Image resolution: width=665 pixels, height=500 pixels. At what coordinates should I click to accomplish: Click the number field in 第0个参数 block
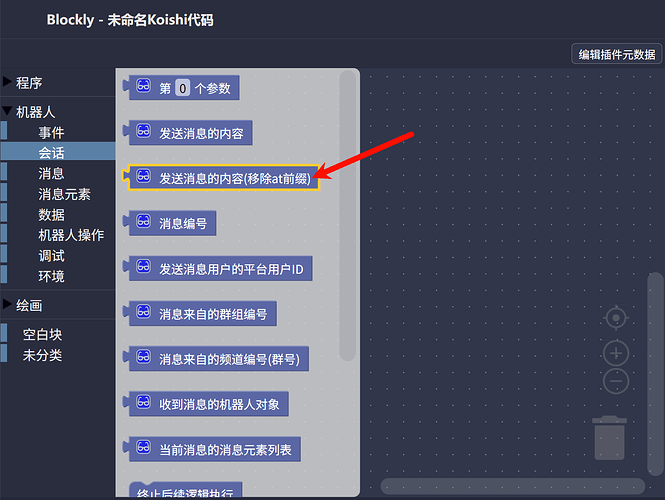[182, 88]
